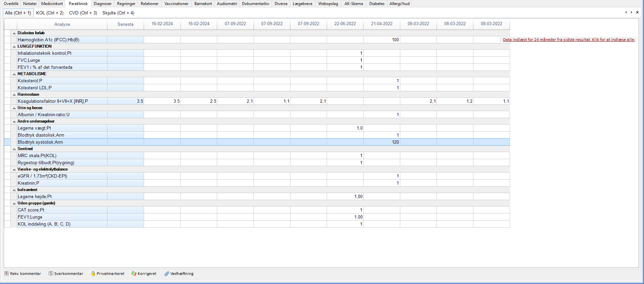Image resolution: width=644 pixels, height=284 pixels.
Task: Open the Relationer tab
Action: 149,4
